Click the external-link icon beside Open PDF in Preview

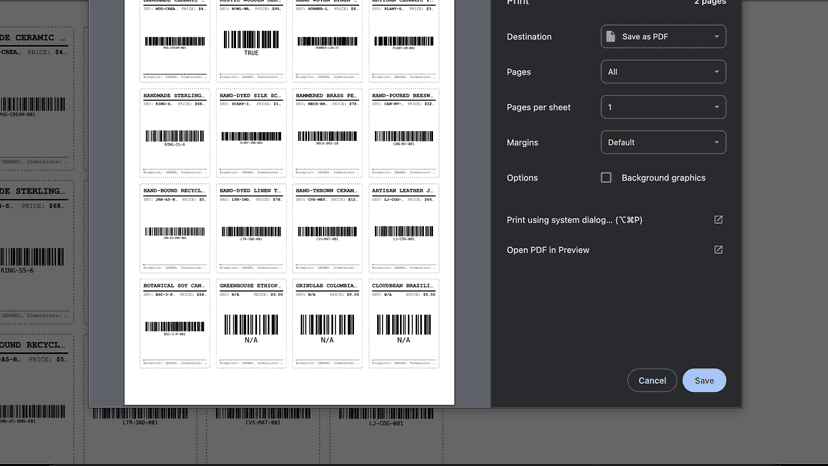718,250
